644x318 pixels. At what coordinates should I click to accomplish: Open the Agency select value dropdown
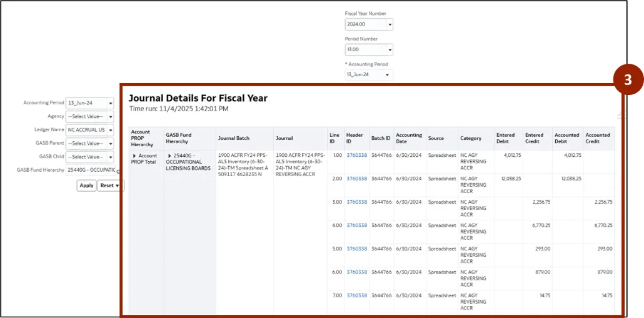(111, 117)
